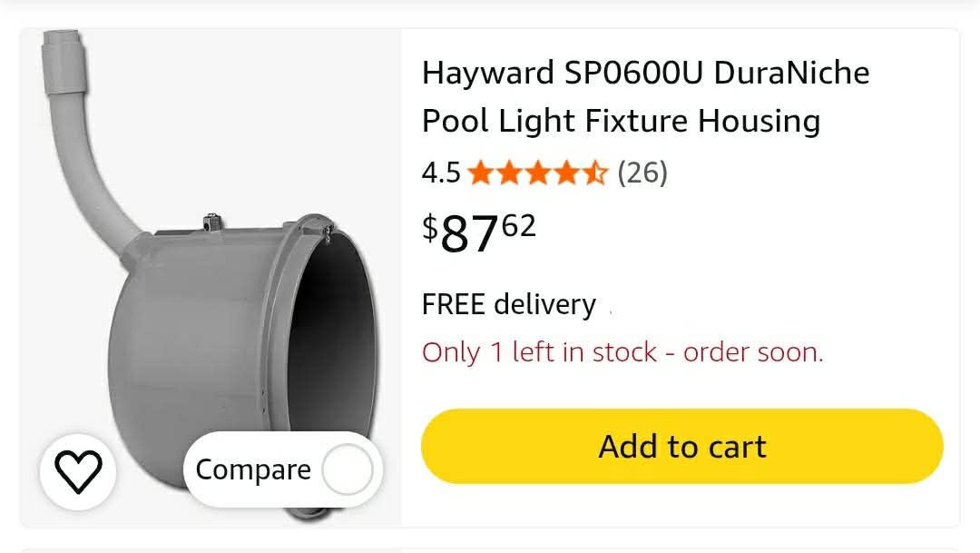Viewport: 980px width, 553px height.
Task: Click the second orange rating star
Action: coord(509,173)
